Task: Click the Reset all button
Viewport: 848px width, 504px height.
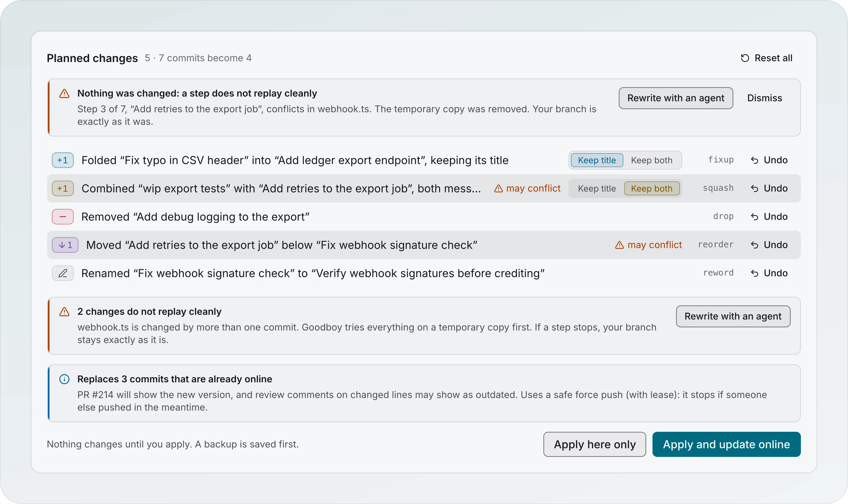Action: pos(766,58)
